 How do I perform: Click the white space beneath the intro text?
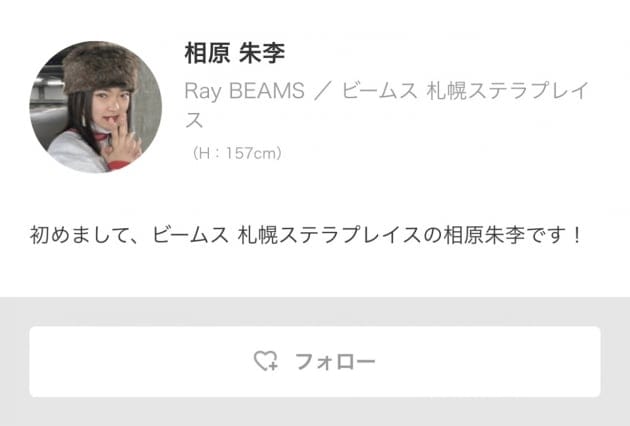(315, 272)
